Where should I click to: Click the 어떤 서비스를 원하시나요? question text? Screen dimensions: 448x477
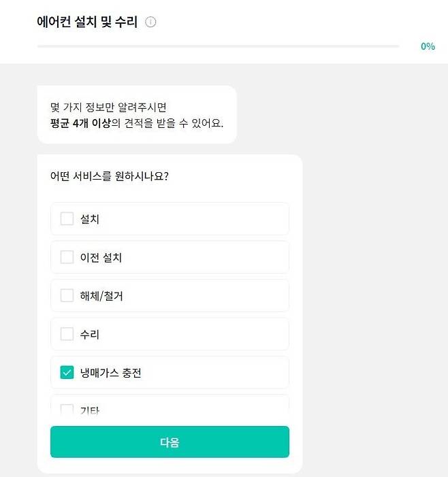point(110,176)
